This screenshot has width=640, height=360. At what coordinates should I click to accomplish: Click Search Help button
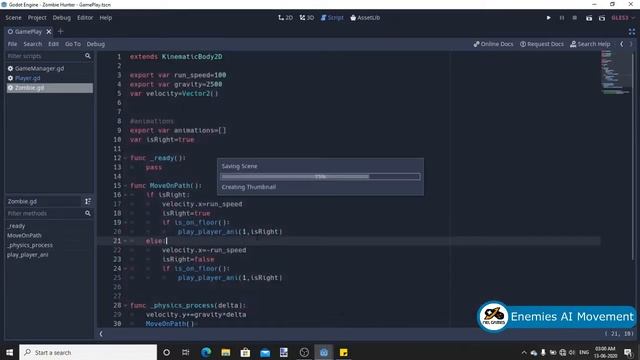tap(590, 44)
